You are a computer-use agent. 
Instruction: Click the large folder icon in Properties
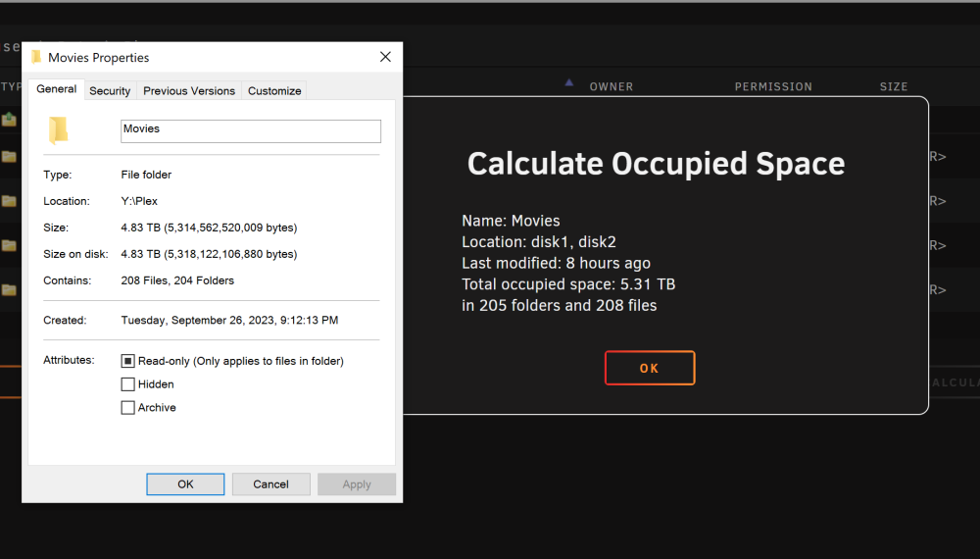58,130
